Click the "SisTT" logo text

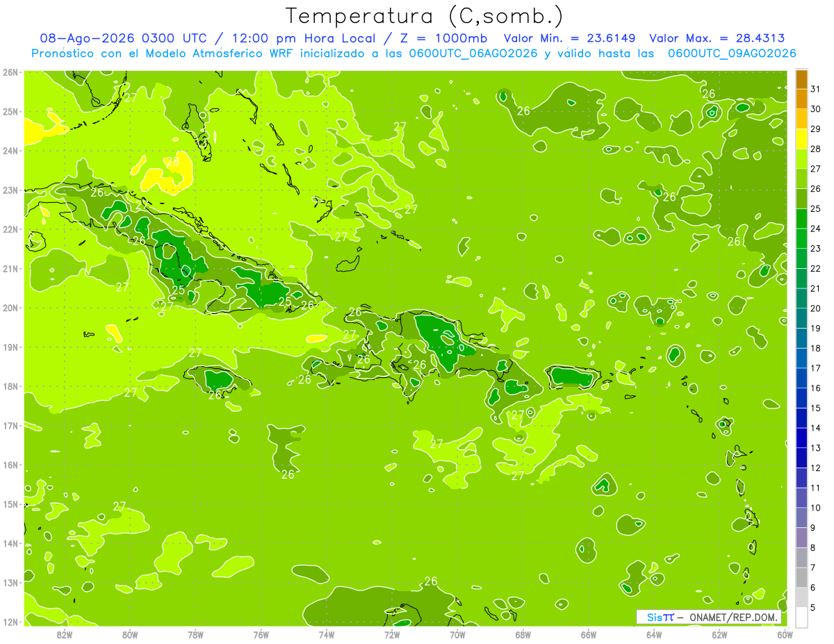(x=660, y=617)
